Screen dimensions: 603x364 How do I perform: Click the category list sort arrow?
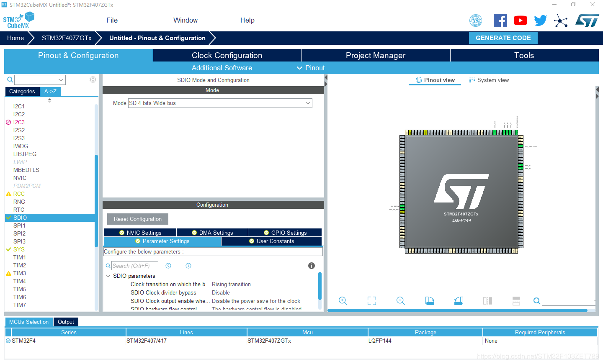(x=49, y=100)
